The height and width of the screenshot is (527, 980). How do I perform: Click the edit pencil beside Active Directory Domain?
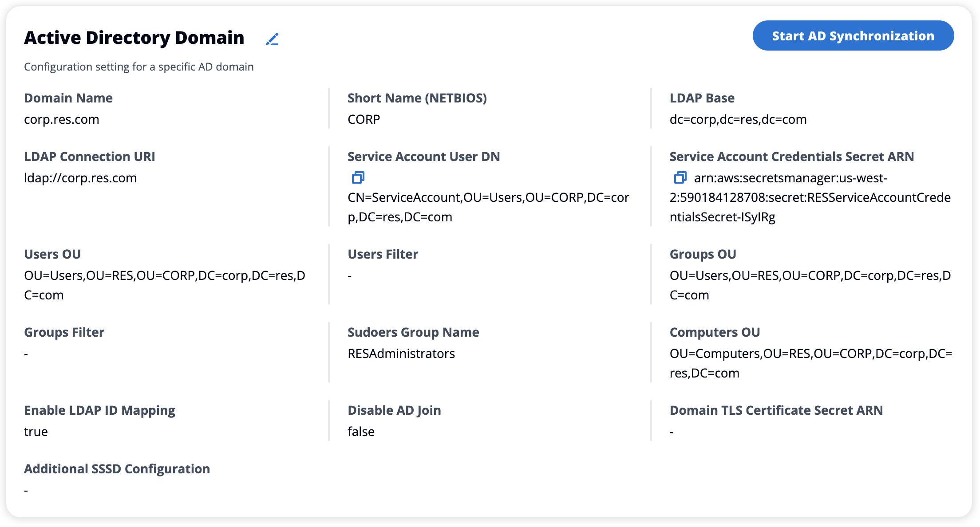273,39
